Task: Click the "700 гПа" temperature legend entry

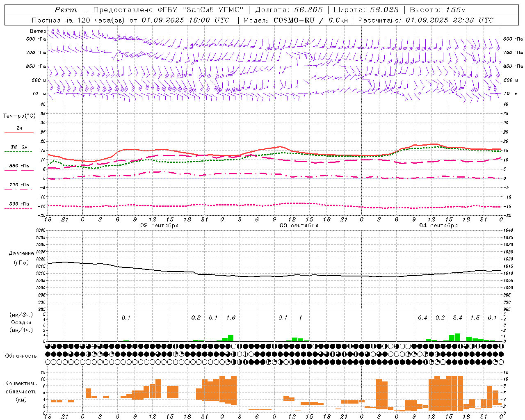Action: [19, 185]
